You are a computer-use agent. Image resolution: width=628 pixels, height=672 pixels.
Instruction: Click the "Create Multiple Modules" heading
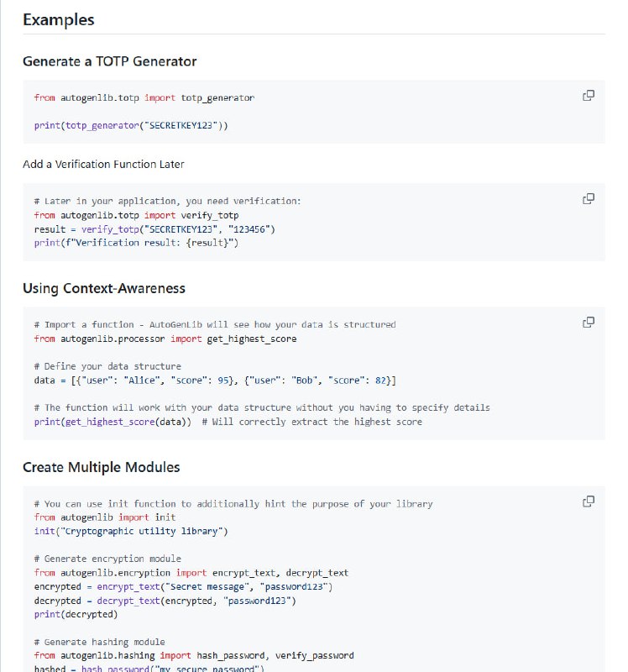tap(102, 467)
